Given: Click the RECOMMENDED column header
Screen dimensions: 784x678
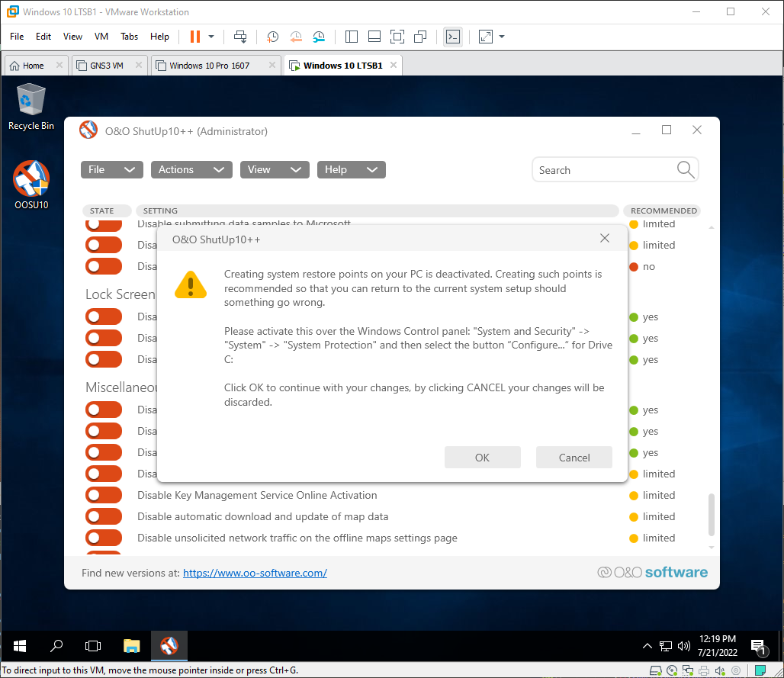Looking at the screenshot, I should (662, 211).
